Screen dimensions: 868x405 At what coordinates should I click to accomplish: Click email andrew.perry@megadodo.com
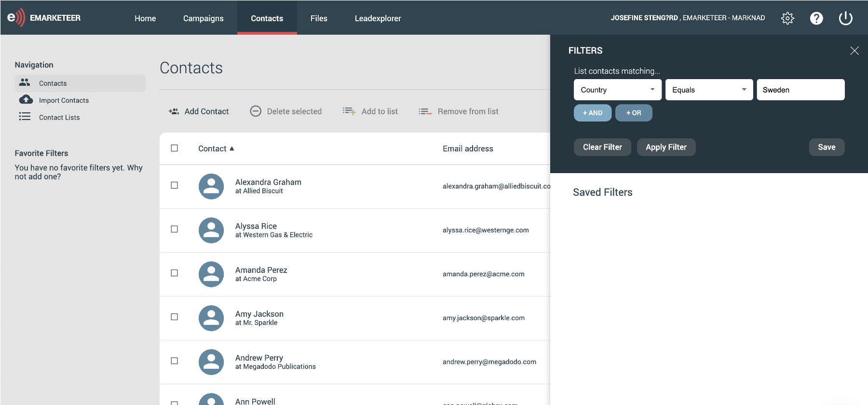tap(489, 362)
